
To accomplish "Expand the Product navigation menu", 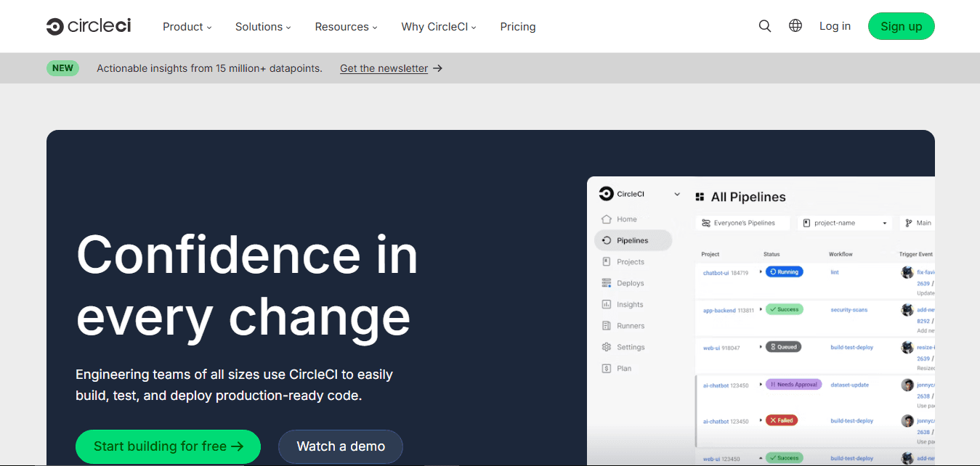I will tap(187, 27).
